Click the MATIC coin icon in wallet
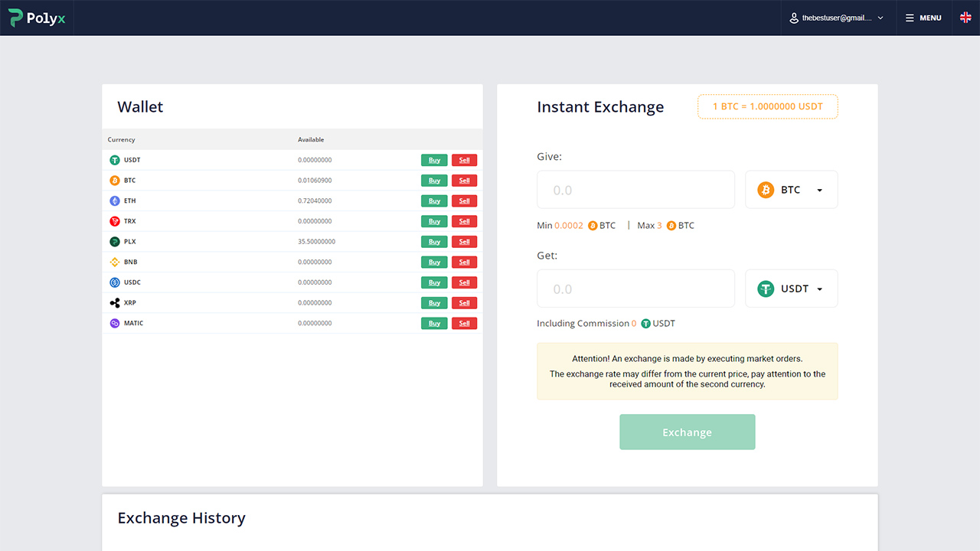980x551 pixels. point(115,323)
